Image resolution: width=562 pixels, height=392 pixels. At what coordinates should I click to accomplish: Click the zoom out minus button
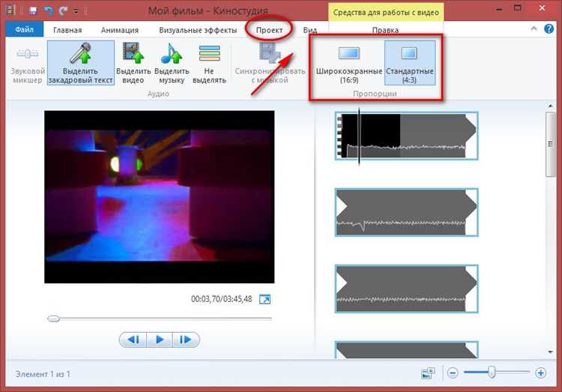click(x=453, y=373)
